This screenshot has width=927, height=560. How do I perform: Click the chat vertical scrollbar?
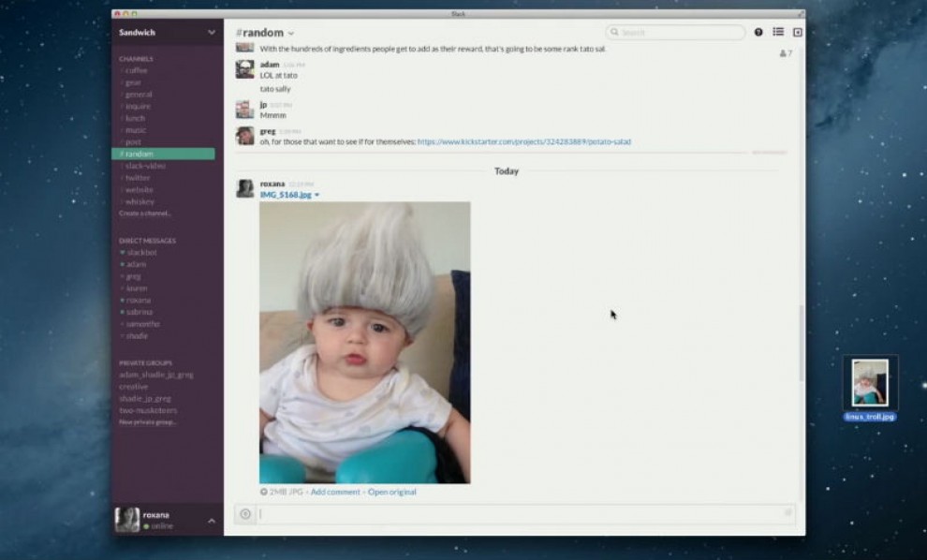802,343
